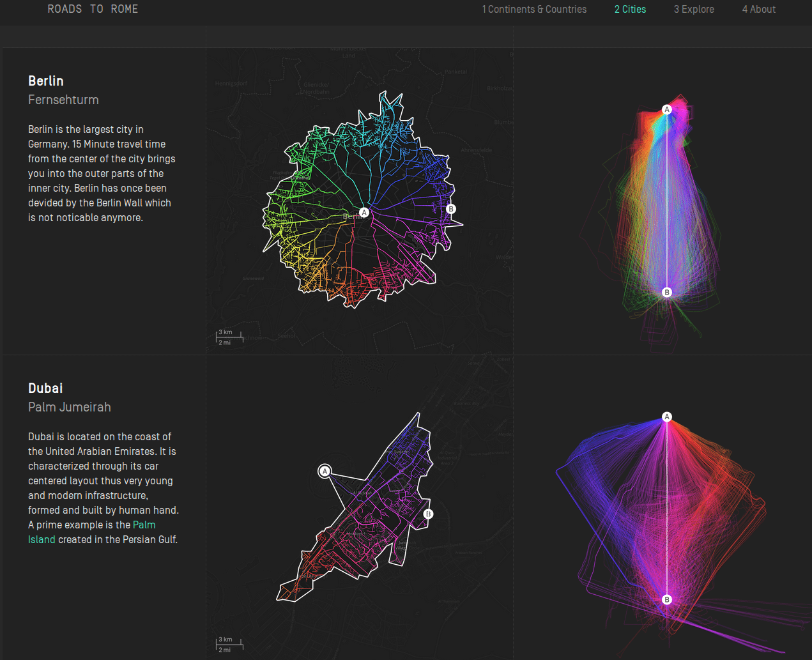This screenshot has height=660, width=812.
Task: Click the scale bar on Berlin map
Action: pyautogui.click(x=229, y=337)
